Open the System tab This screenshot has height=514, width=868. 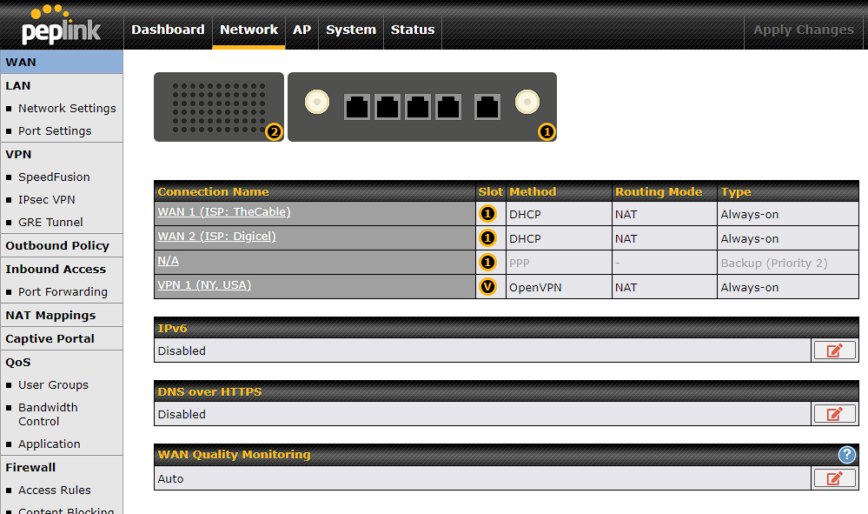coord(351,30)
